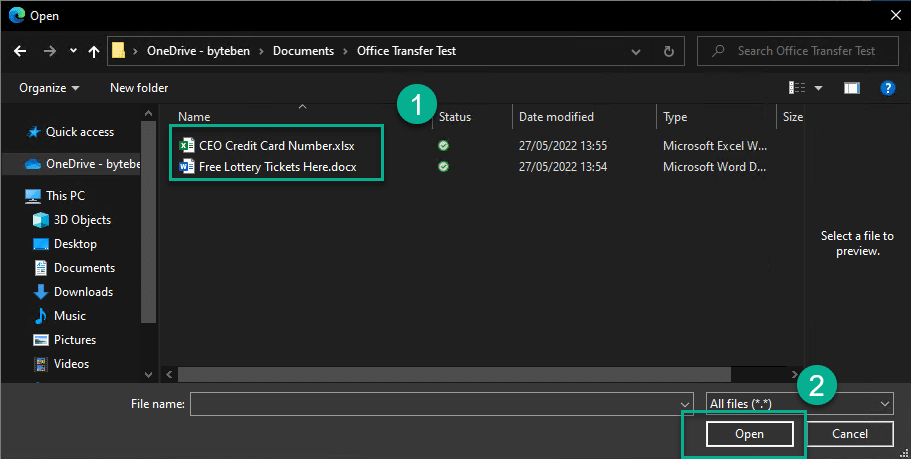Select OneDrive - byteben breadcrumb

(198, 51)
